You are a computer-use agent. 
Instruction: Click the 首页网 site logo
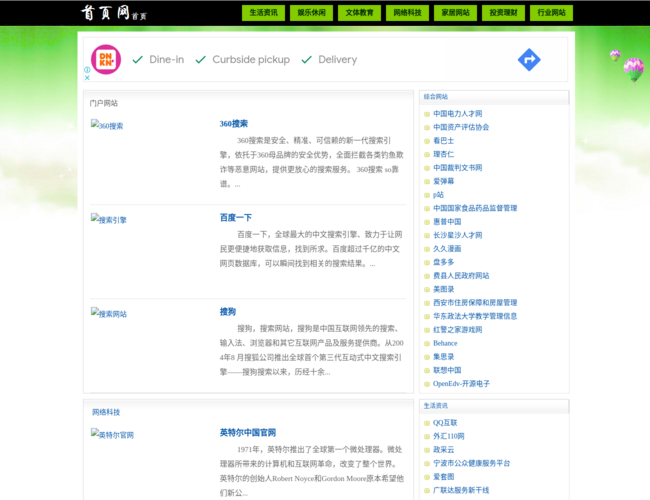pyautogui.click(x=106, y=12)
